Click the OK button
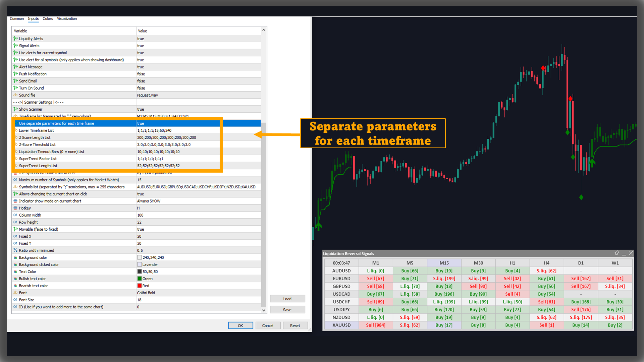 tap(240, 325)
